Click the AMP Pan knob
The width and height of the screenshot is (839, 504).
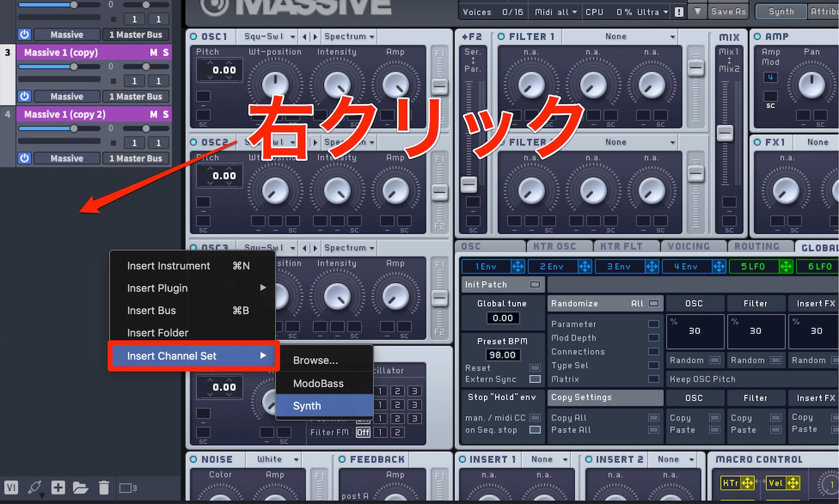coord(811,84)
